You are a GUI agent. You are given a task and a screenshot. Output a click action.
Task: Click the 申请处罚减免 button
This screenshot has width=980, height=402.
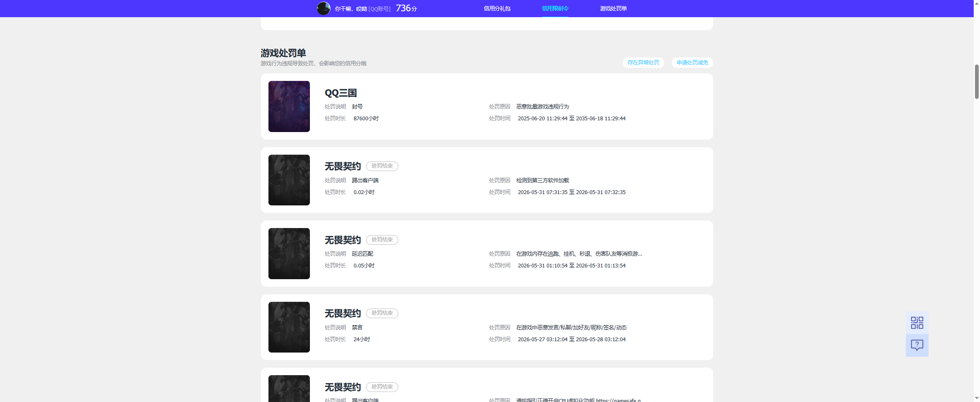click(692, 62)
